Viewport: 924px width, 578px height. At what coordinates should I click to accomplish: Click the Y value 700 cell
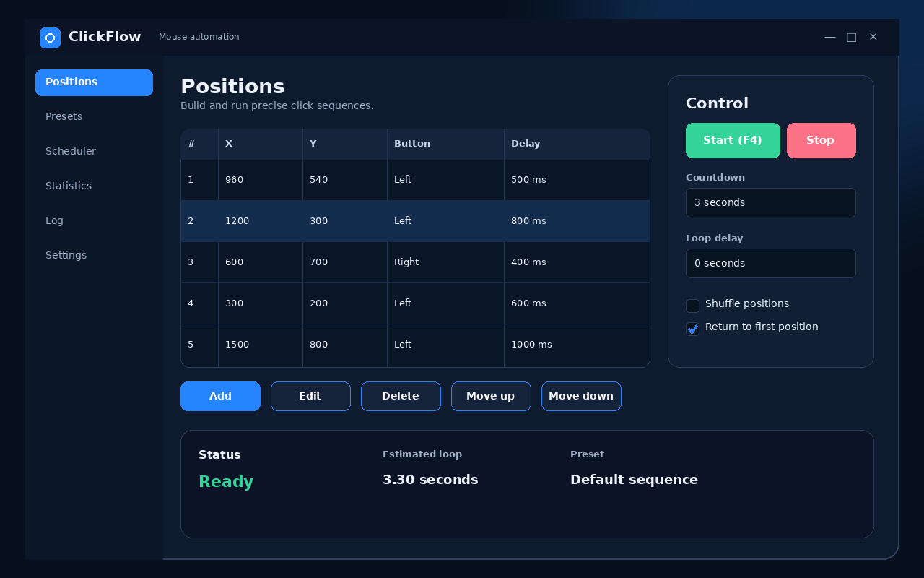[x=345, y=262]
